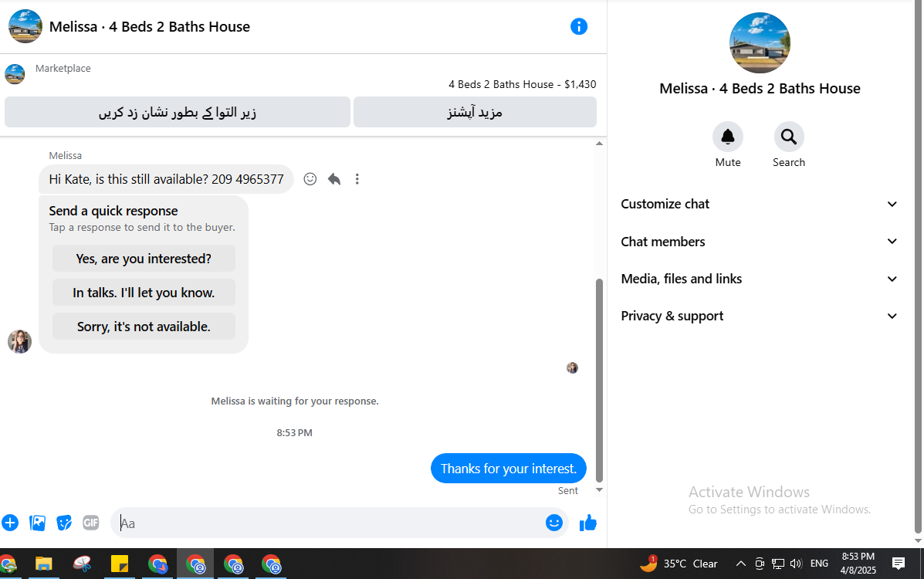
Task: Send the quick response "Yes, are you interested?"
Action: (x=144, y=259)
